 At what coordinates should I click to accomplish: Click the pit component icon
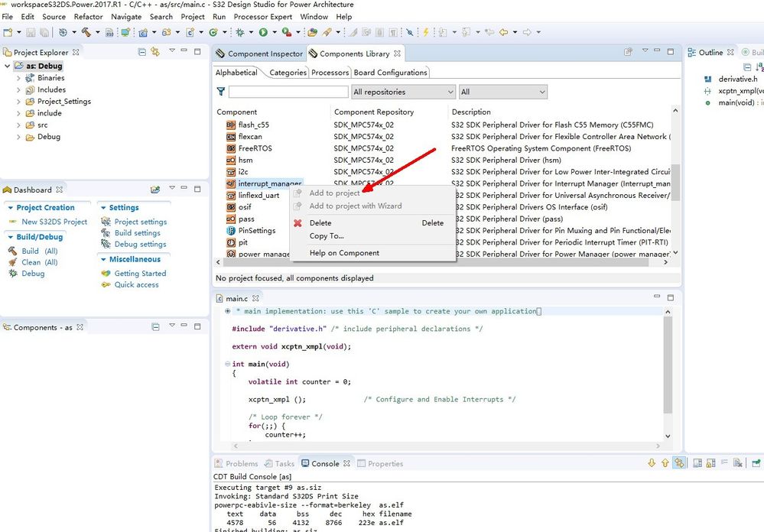pyautogui.click(x=231, y=242)
